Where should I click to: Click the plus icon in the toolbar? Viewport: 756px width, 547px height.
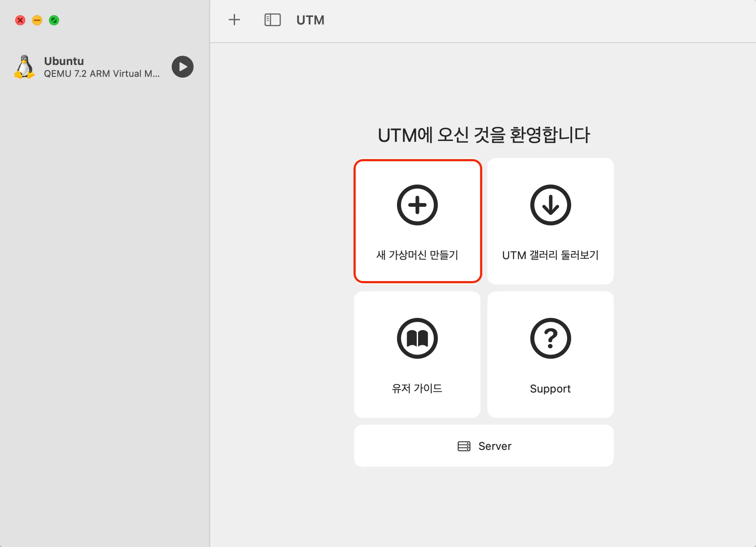234,20
